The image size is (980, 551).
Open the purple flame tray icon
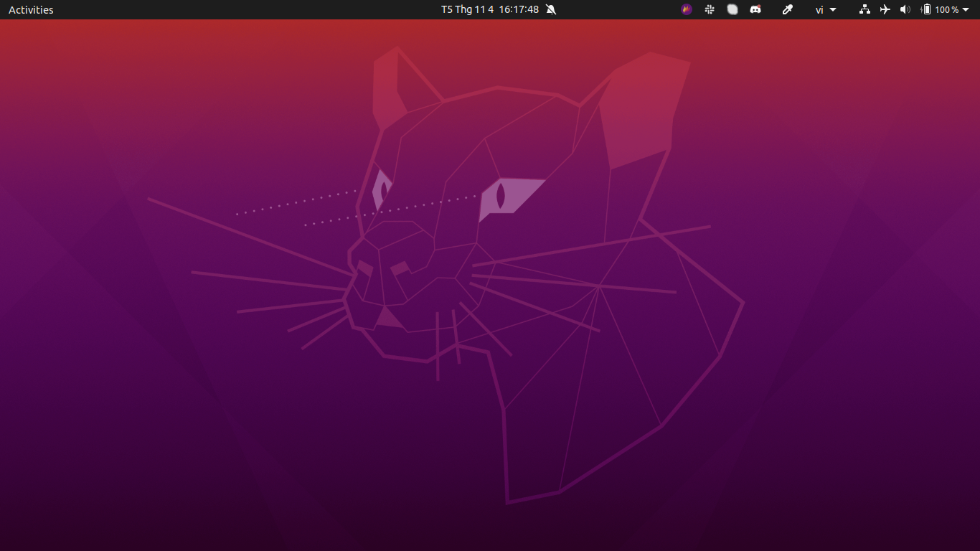pos(687,9)
